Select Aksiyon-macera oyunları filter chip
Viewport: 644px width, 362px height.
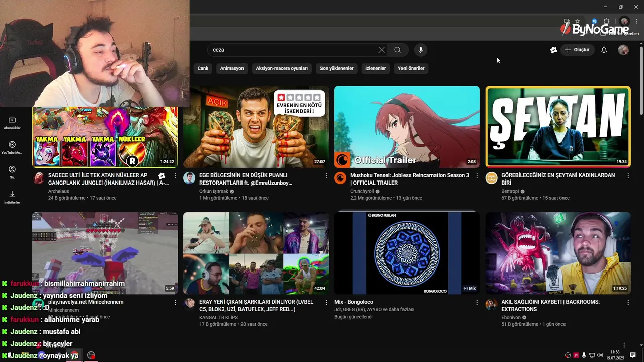282,68
